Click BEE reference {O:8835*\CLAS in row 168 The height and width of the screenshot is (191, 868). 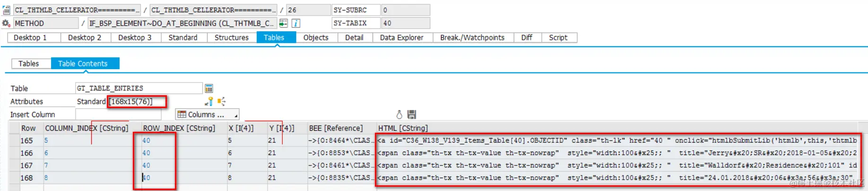coord(342,178)
